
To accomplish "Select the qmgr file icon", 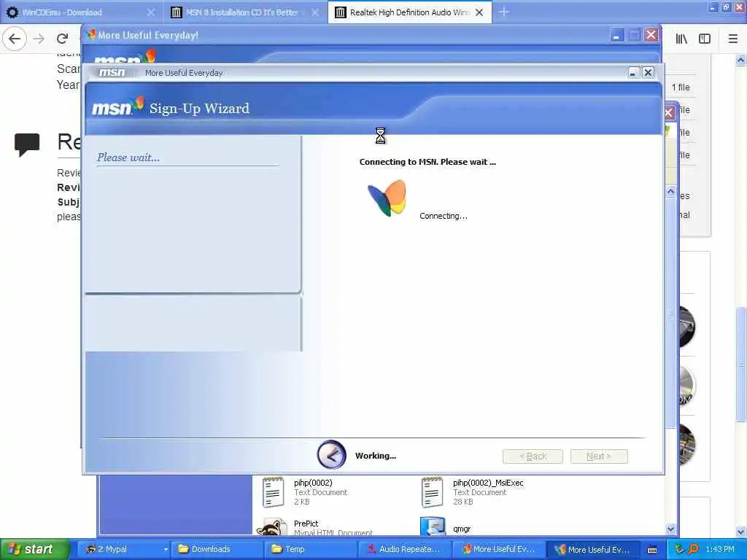I will tap(446, 526).
